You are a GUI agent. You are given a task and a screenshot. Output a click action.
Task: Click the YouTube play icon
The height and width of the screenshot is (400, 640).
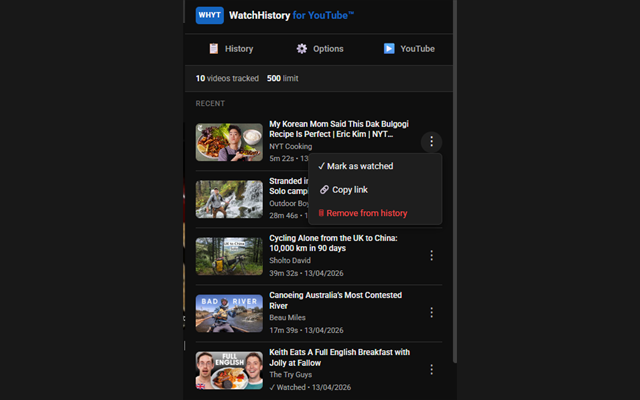389,49
